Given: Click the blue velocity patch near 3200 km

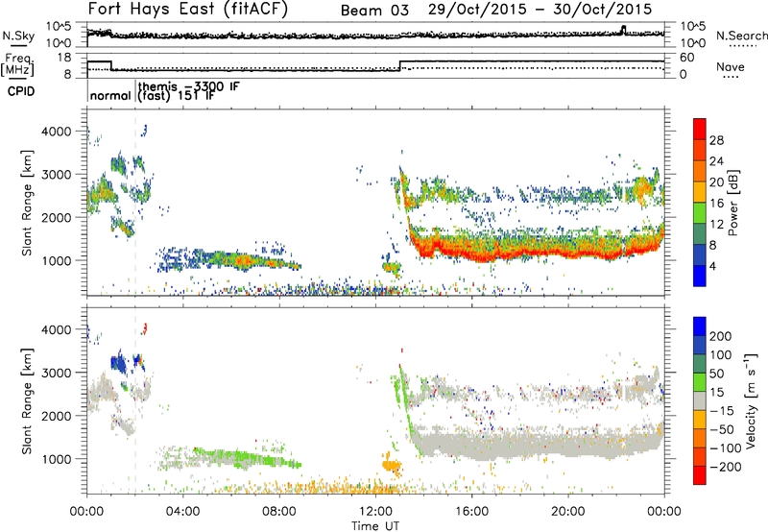Looking at the screenshot, I should [118, 363].
